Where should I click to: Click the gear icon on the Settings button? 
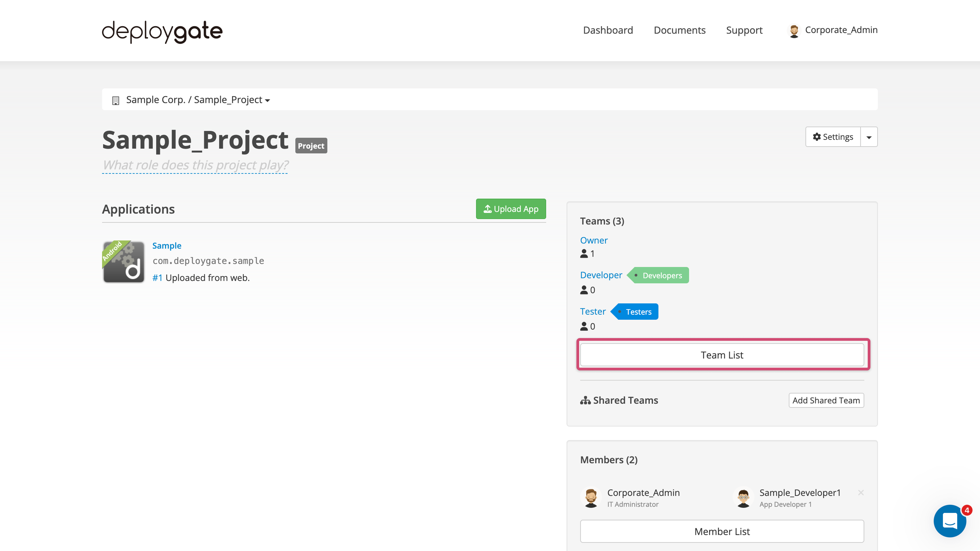(x=817, y=136)
